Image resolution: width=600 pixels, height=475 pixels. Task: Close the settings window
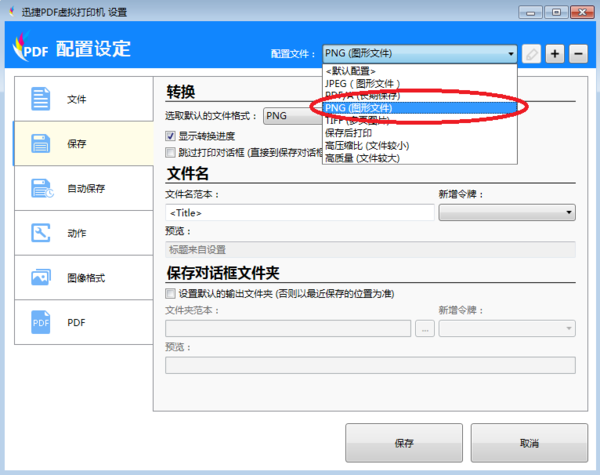coord(582,12)
